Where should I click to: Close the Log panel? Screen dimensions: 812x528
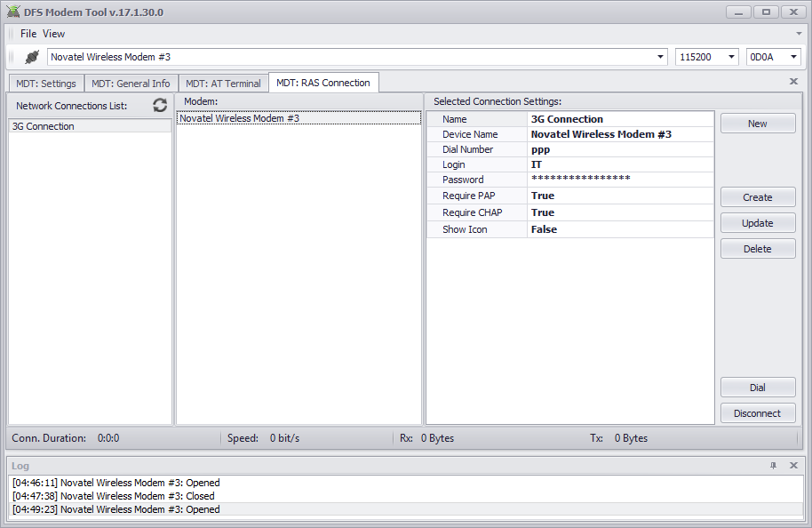coord(793,465)
